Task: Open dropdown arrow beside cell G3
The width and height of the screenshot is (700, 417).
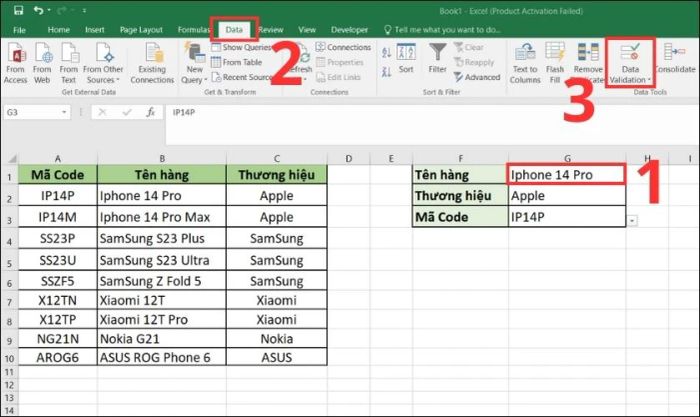Action: [x=632, y=221]
